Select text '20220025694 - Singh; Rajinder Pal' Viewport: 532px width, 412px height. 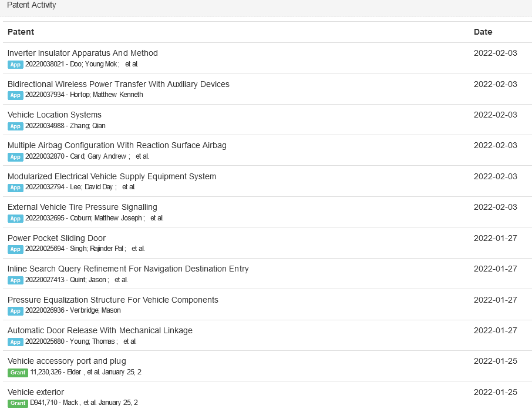coord(75,249)
